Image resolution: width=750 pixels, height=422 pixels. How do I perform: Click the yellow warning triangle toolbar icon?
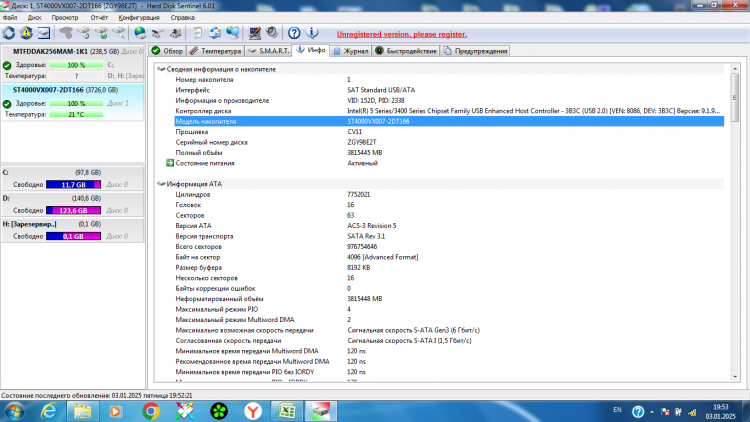pyautogui.click(x=26, y=33)
